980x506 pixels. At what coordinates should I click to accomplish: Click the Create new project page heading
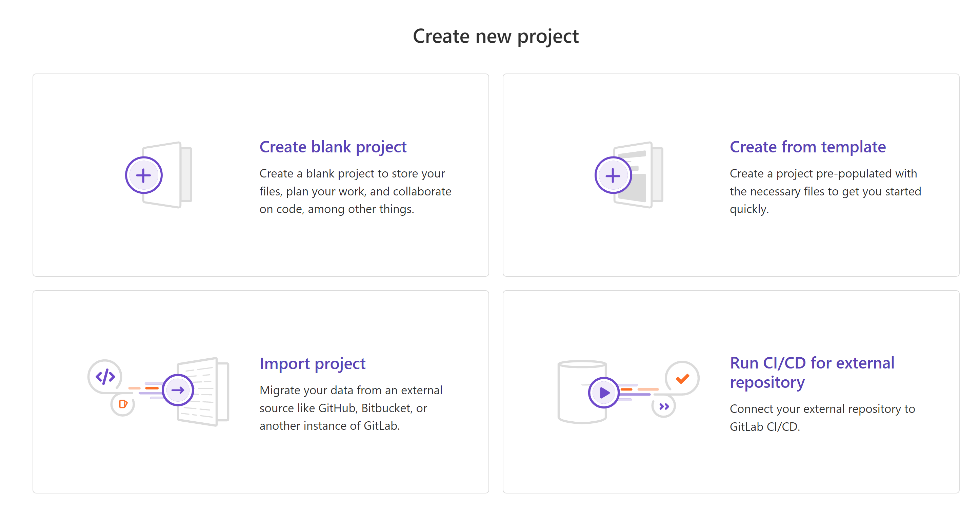[x=496, y=37]
